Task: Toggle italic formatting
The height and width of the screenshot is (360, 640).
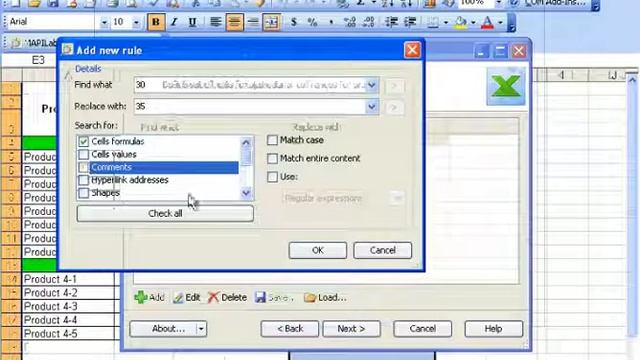Action: (174, 22)
